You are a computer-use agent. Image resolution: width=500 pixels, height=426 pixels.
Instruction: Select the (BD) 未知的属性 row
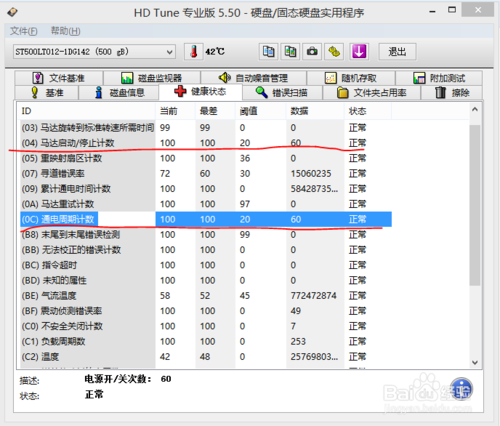(x=206, y=280)
